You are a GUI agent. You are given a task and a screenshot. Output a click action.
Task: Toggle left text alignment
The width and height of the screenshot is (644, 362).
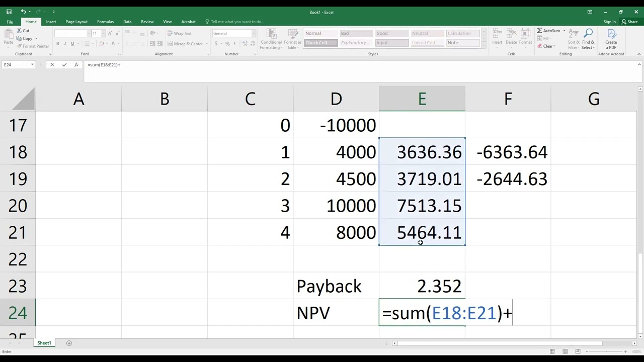tap(127, 44)
